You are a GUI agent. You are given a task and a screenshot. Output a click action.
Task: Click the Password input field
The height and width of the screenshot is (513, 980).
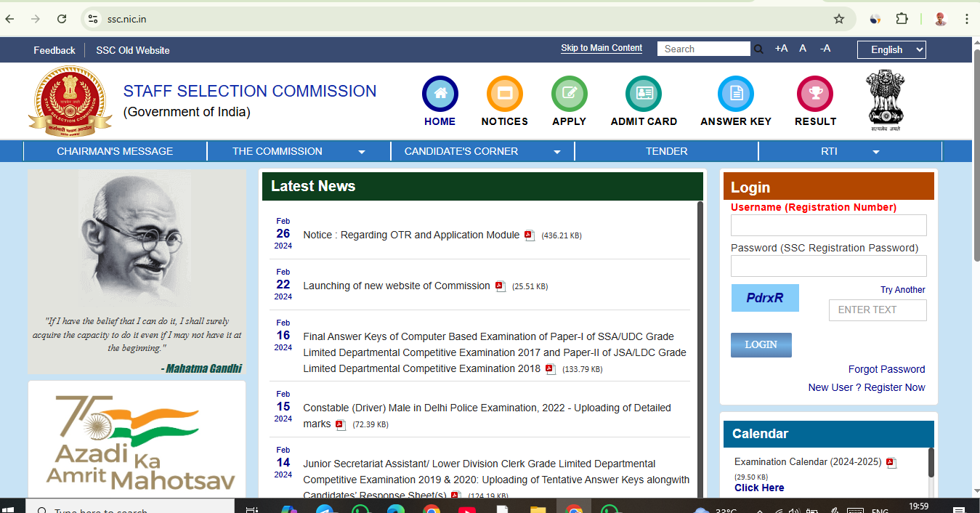tap(829, 266)
